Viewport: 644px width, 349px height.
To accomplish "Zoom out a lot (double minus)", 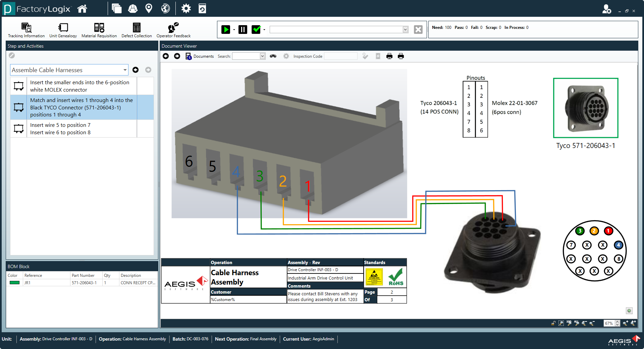I will click(584, 323).
